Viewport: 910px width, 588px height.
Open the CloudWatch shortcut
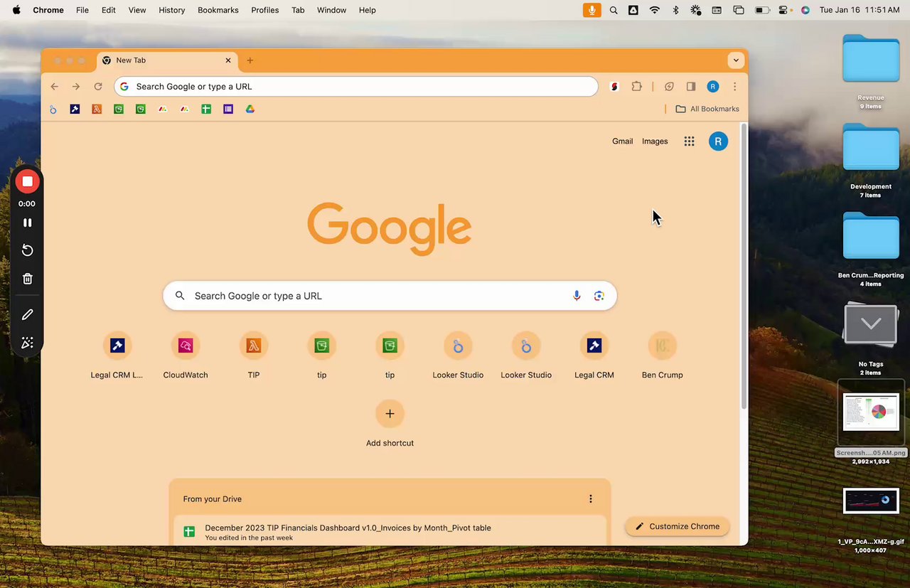[186, 356]
